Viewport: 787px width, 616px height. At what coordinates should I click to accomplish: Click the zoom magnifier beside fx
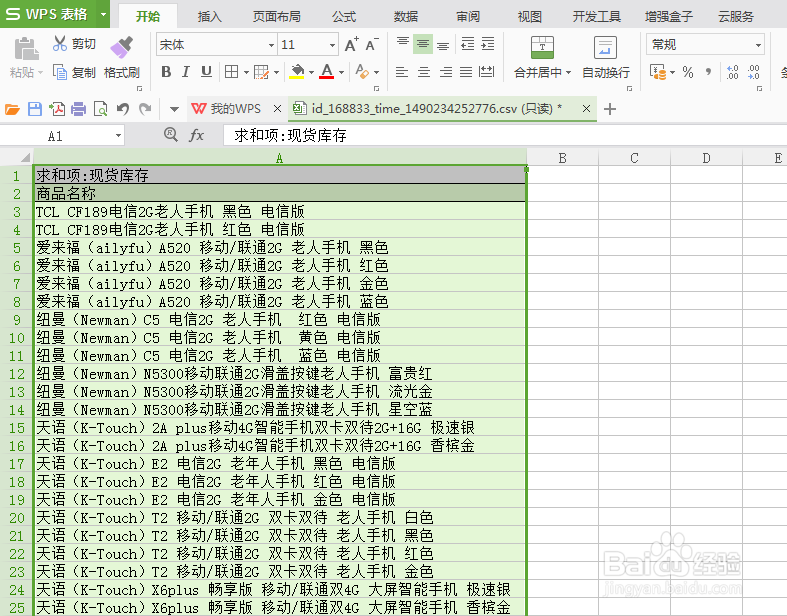(171, 134)
